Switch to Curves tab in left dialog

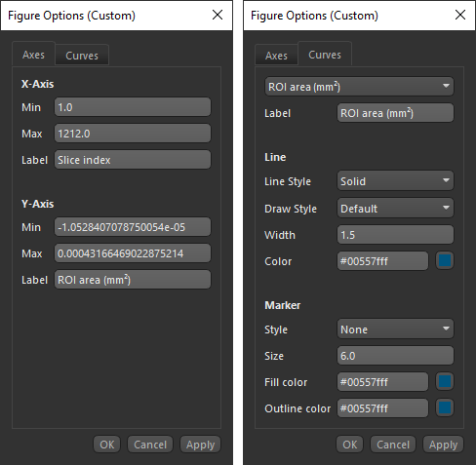(82, 56)
